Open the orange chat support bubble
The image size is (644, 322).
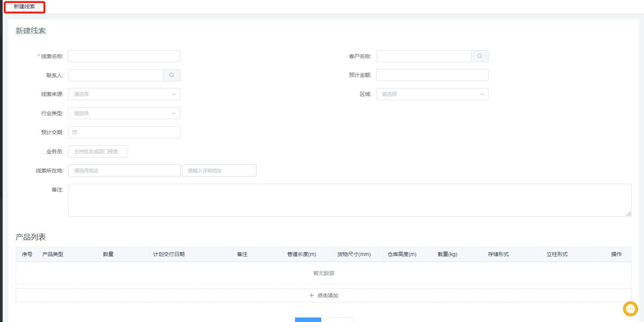click(630, 309)
